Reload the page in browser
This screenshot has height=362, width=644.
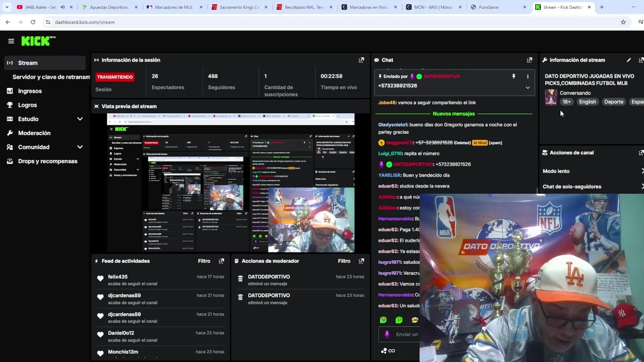[x=33, y=22]
